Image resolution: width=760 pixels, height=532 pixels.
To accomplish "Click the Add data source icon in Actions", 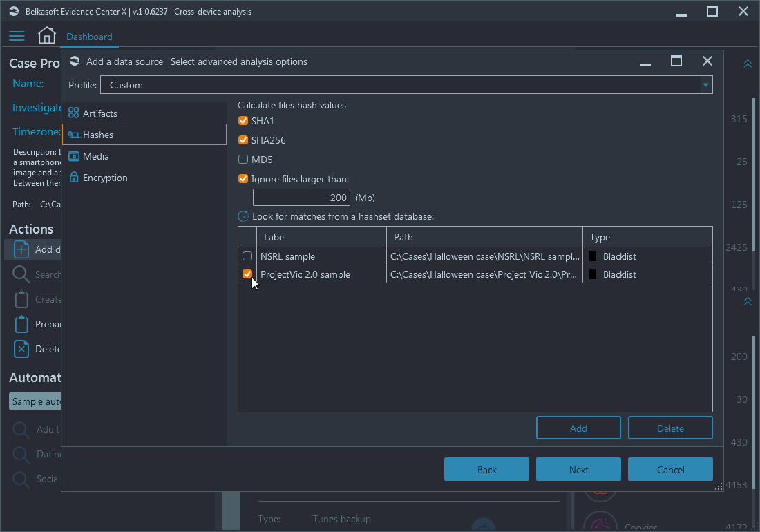I will 21,249.
